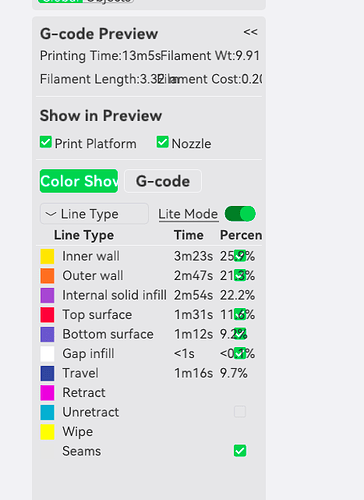Switch to the Color Show tab
Screen dimensions: 364x500
(79, 181)
